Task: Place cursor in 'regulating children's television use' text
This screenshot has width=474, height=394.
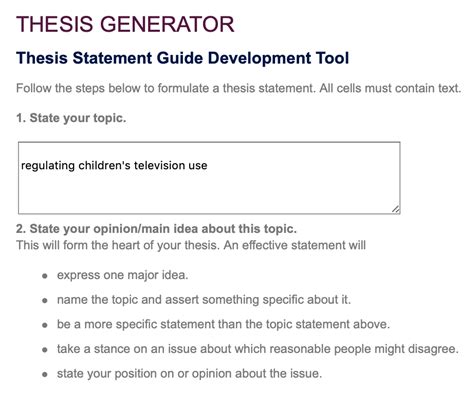Action: (114, 165)
